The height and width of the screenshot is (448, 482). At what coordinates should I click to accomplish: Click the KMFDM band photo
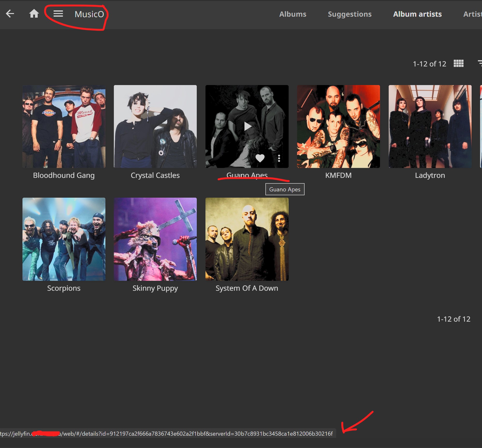click(x=338, y=126)
